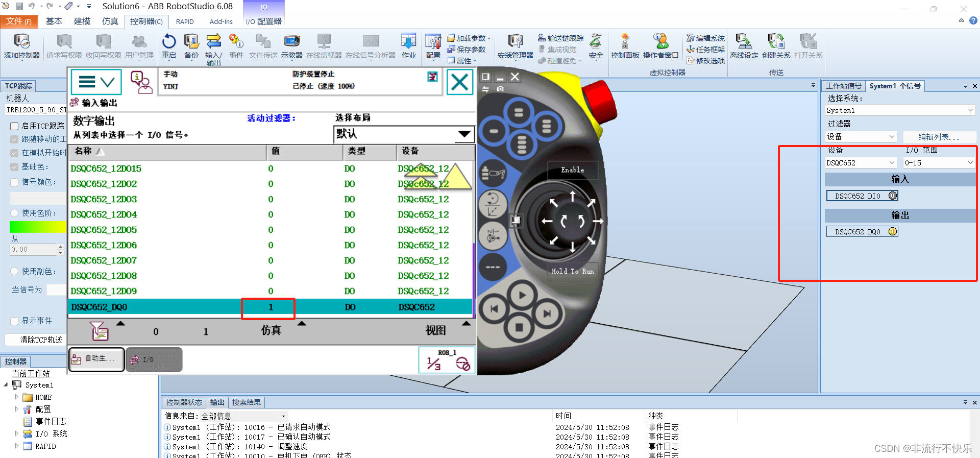
Task: Open the Configuration (配置) icon
Action: 433,46
